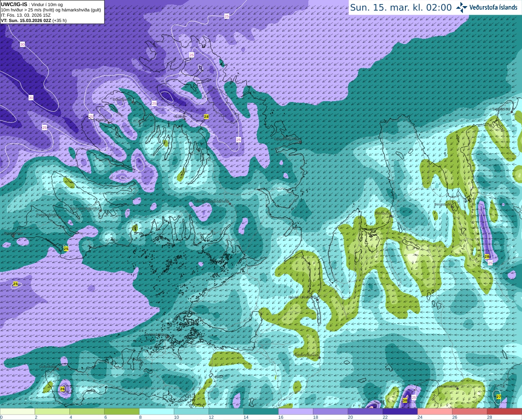This screenshot has width=522, height=420.
Task: Select the 8–10 light cyan legend swatch
Action: 157,411
